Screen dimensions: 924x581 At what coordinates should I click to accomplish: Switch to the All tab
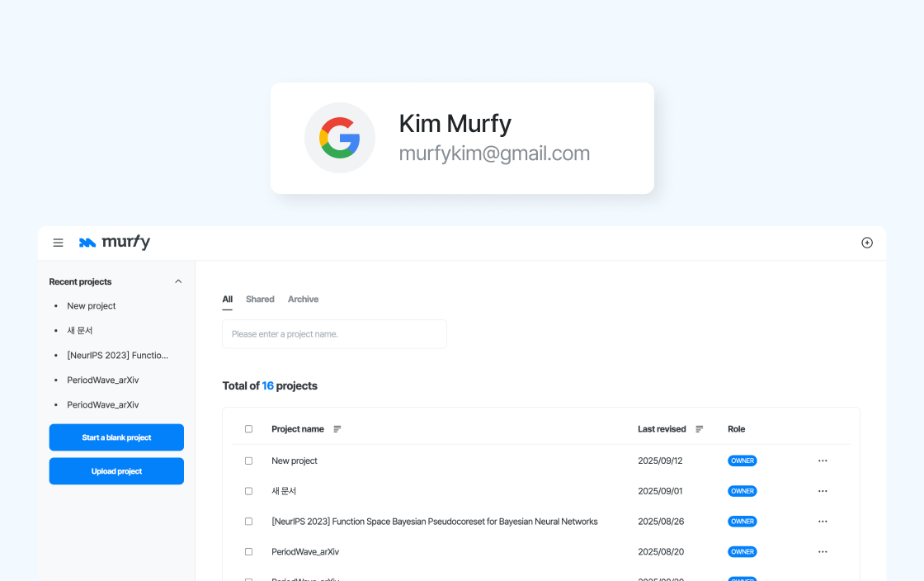(x=228, y=300)
